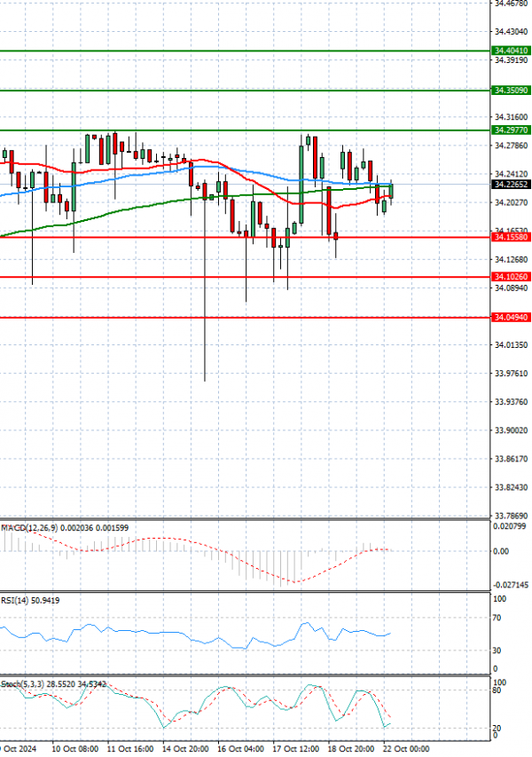Screen dimensions: 532x757
Task: Click the 14 Oct 20:00 time axis label
Action: point(185,749)
